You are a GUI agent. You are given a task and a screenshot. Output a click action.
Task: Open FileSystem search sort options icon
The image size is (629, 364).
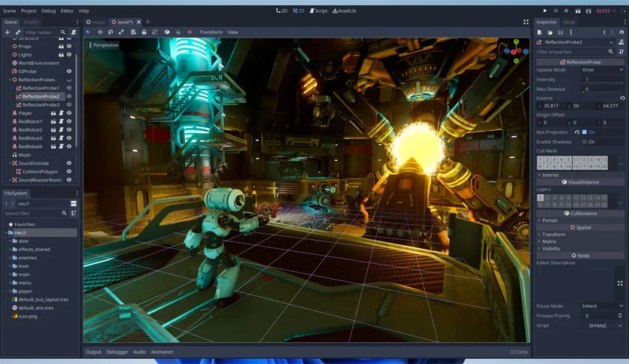point(74,214)
